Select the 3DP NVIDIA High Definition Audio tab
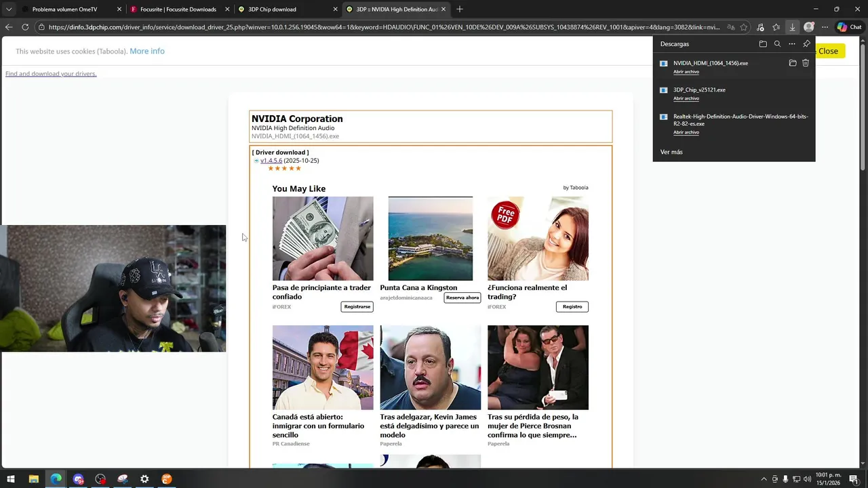 [397, 9]
